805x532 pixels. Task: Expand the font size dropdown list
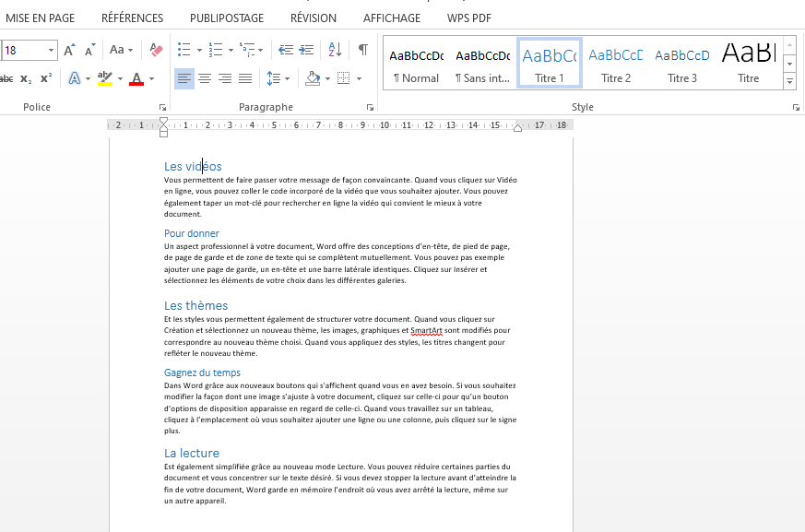click(x=51, y=50)
